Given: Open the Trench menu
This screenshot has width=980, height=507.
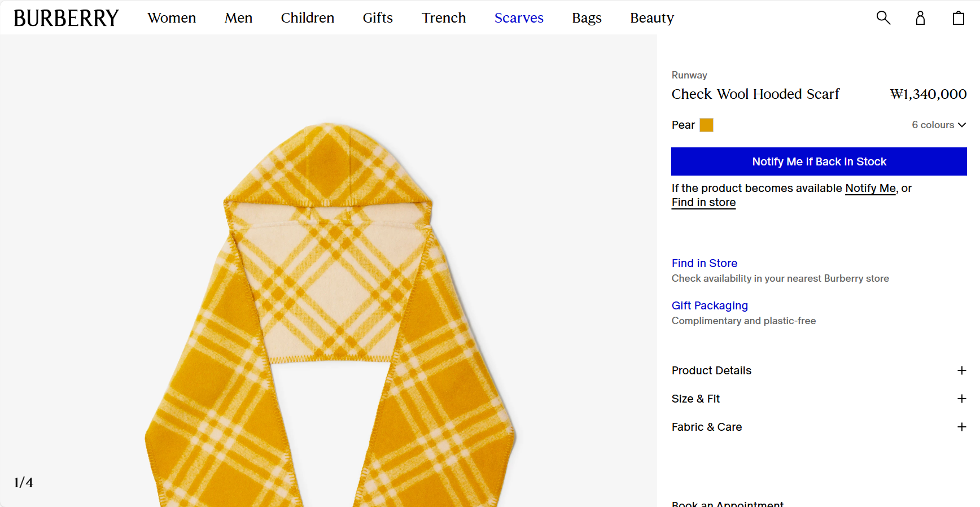Looking at the screenshot, I should click(x=444, y=18).
